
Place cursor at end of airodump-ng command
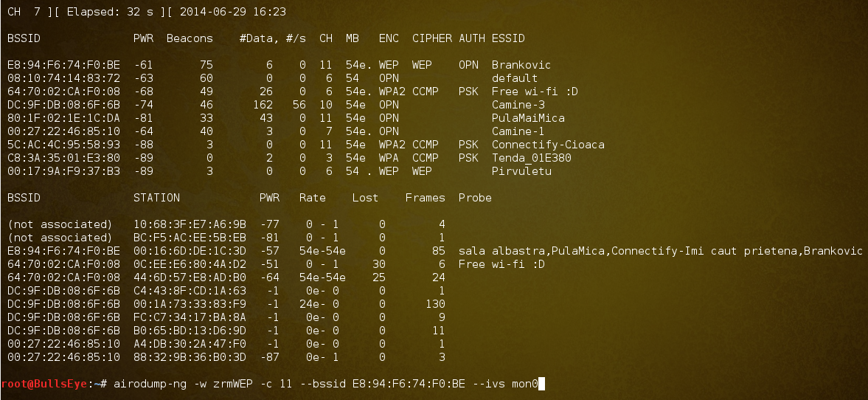(x=541, y=383)
